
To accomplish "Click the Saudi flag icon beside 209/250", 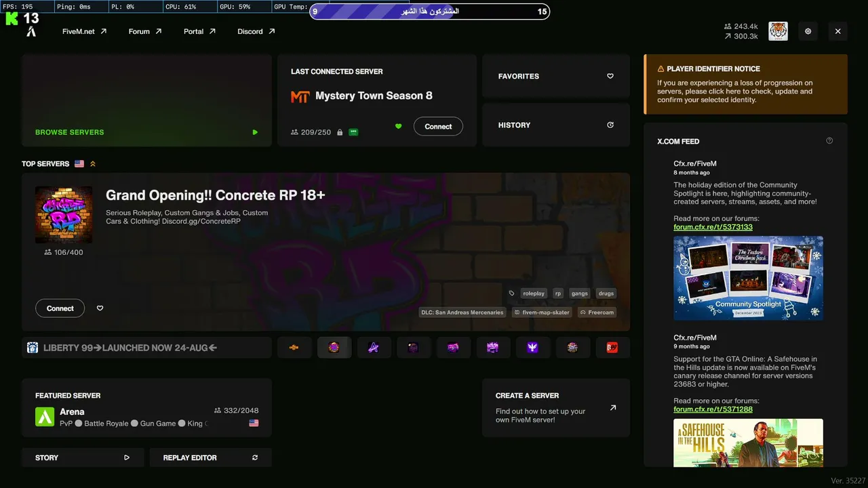I will point(353,132).
